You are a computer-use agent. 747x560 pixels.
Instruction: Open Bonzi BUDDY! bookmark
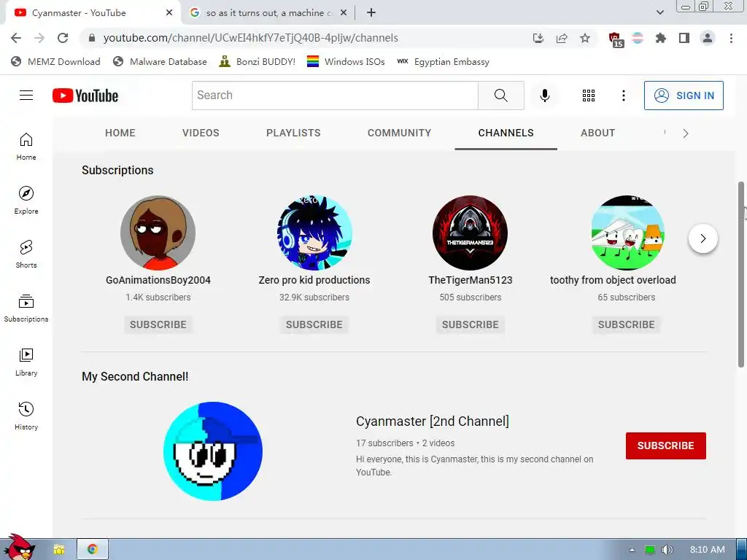click(258, 62)
